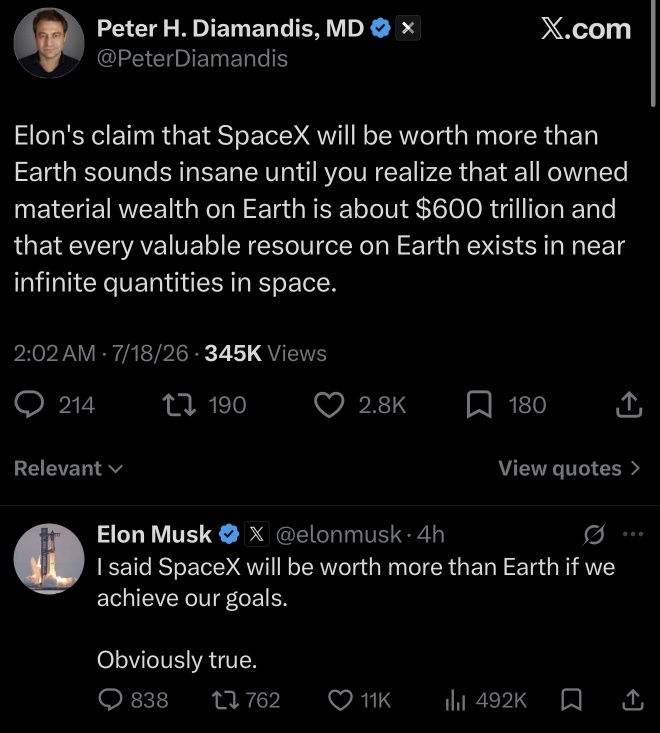Open Grok slashed-circle icon on Elon's reply
This screenshot has height=733, width=660.
594,534
